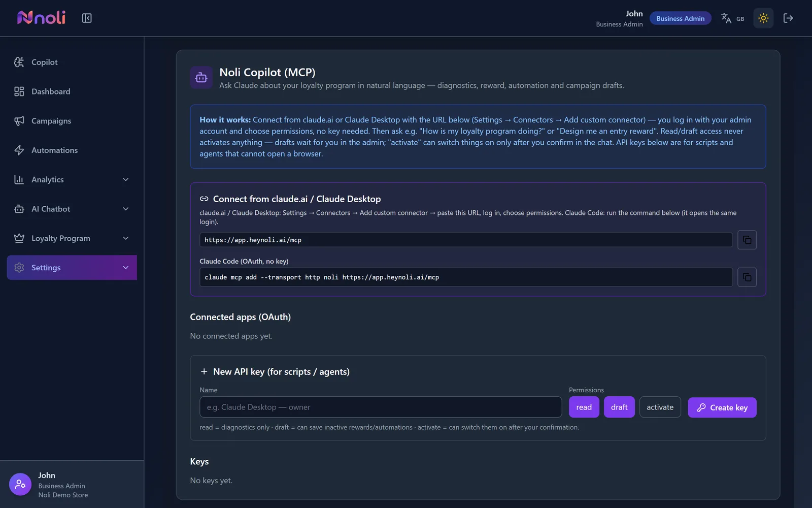Viewport: 812px width, 508px height.
Task: Click "New API key (for scripts / agents)" heading
Action: coord(281,372)
